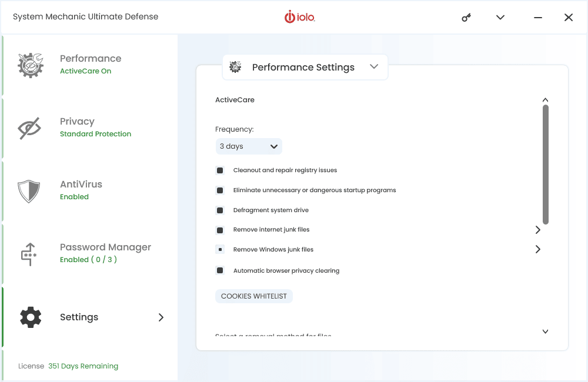Image resolution: width=588 pixels, height=382 pixels.
Task: Open the title bar dropdown chevron menu
Action: coord(500,17)
